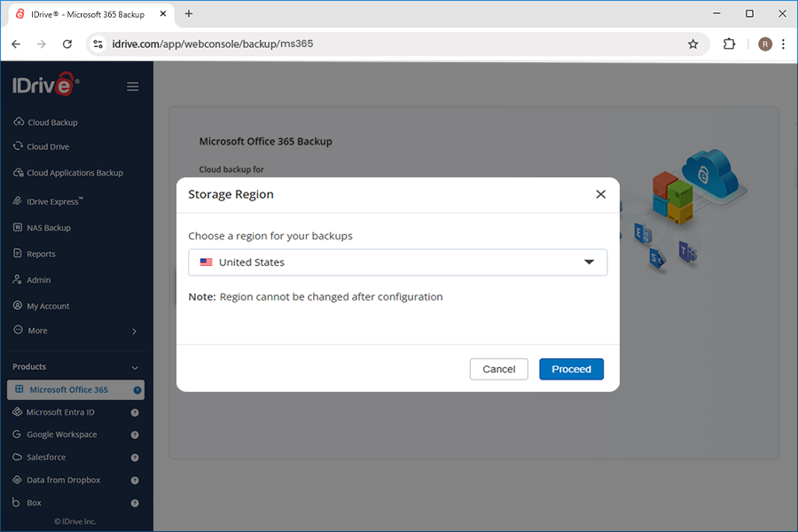Screen dimensions: 798x532
Task: Open My Account page
Action: (48, 306)
